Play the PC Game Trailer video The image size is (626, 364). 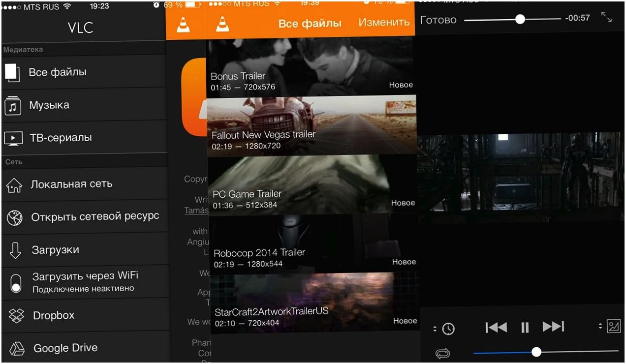coord(313,184)
